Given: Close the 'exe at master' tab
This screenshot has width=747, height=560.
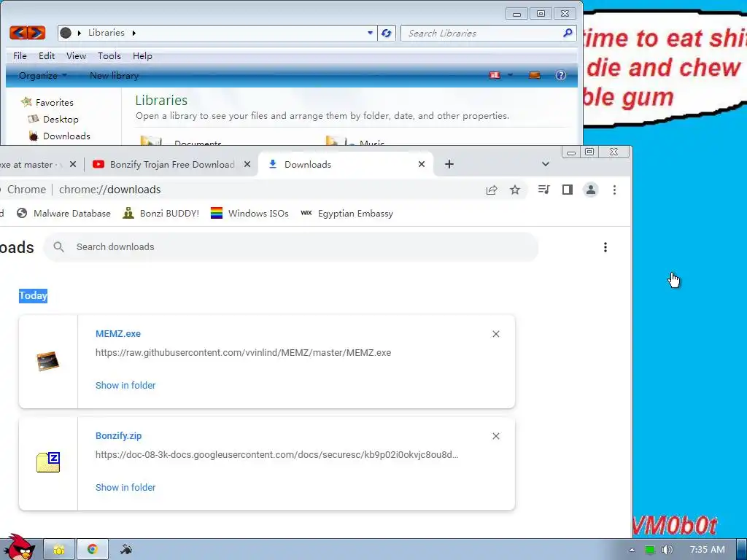Looking at the screenshot, I should coord(72,164).
